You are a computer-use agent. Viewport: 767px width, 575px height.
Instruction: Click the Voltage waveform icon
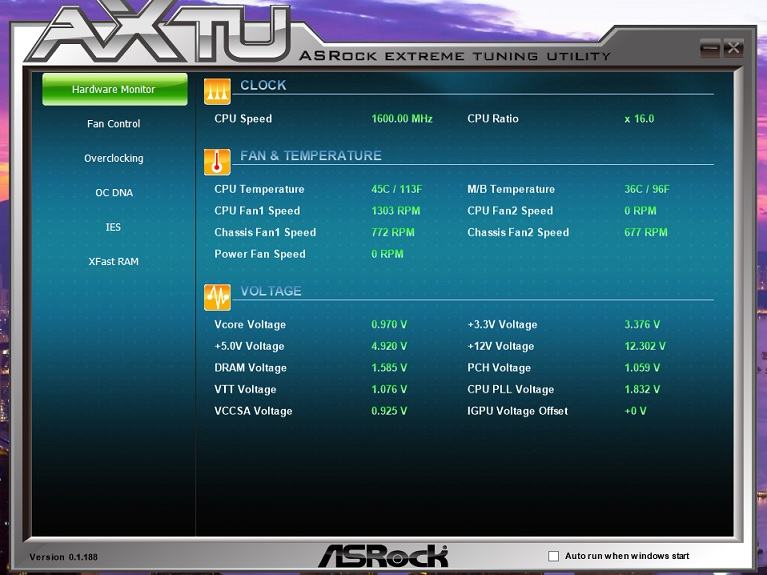217,297
